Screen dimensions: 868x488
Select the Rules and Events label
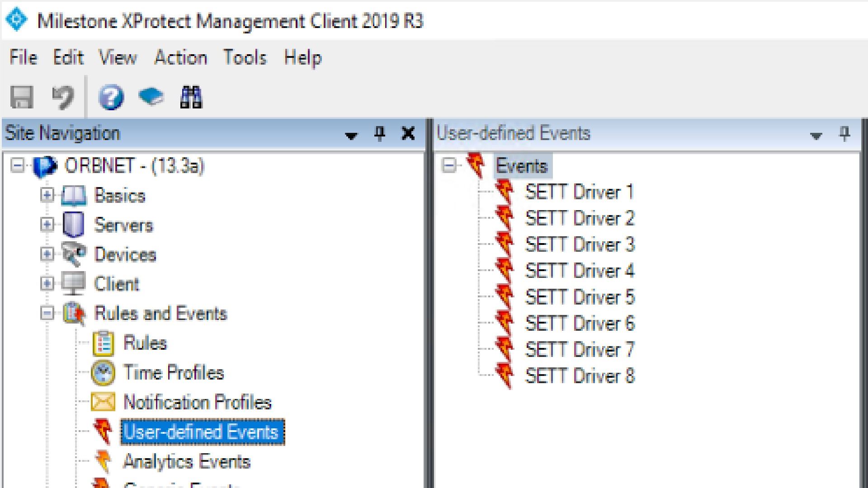(x=160, y=313)
